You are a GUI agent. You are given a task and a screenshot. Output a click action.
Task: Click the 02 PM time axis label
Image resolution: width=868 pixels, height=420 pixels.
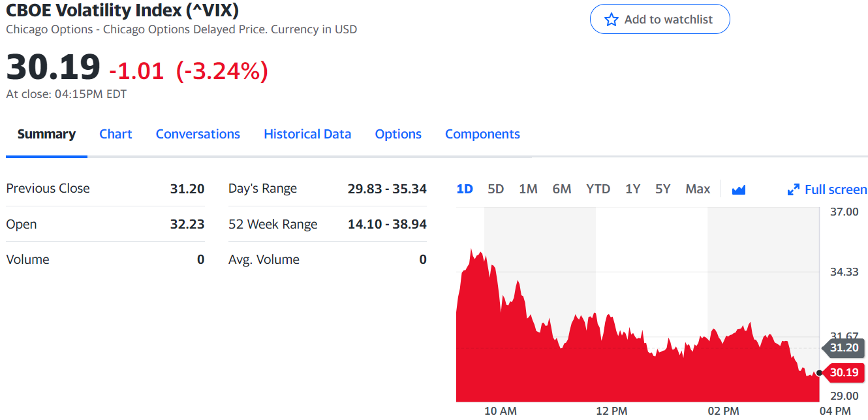point(723,411)
